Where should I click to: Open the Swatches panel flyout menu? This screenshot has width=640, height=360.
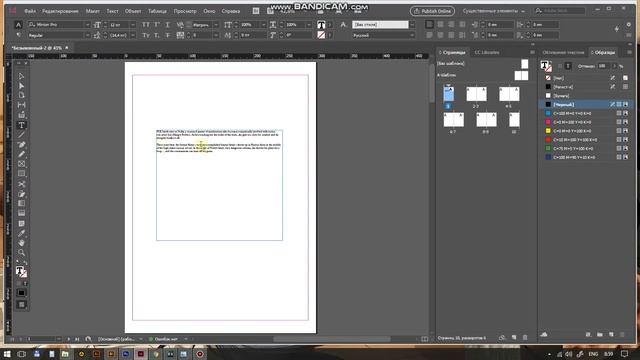click(629, 52)
